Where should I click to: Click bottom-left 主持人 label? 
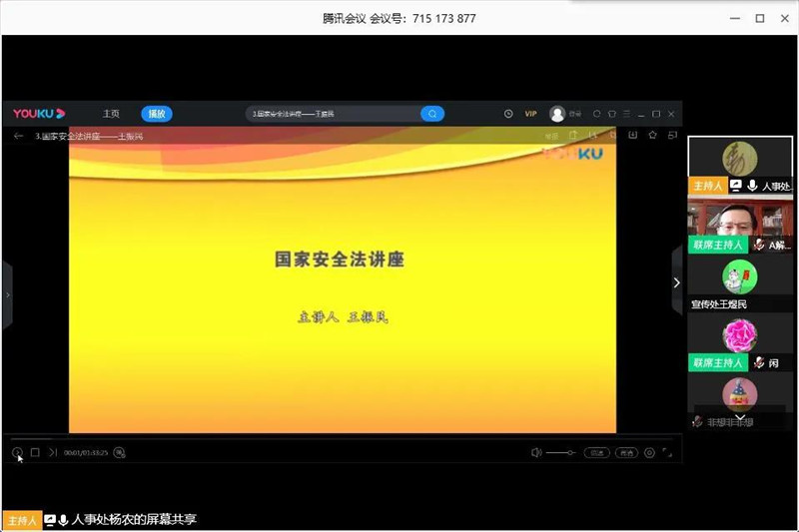coord(22,520)
